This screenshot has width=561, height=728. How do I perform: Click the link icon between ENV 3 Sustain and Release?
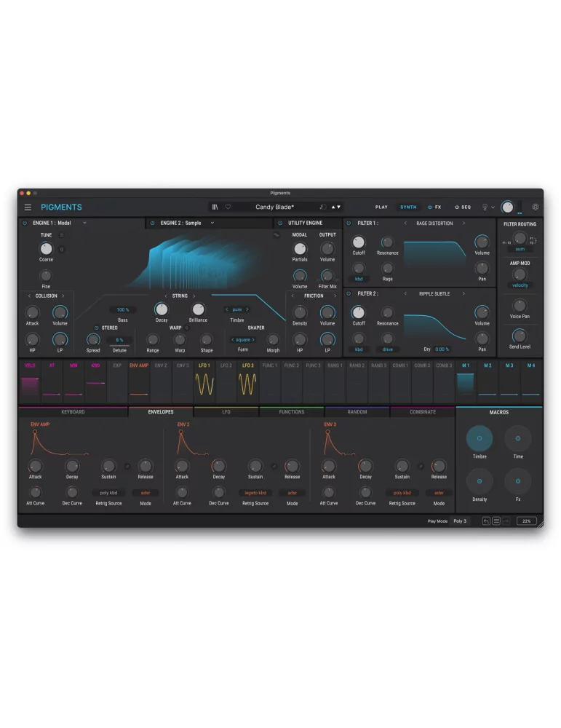coord(421,466)
